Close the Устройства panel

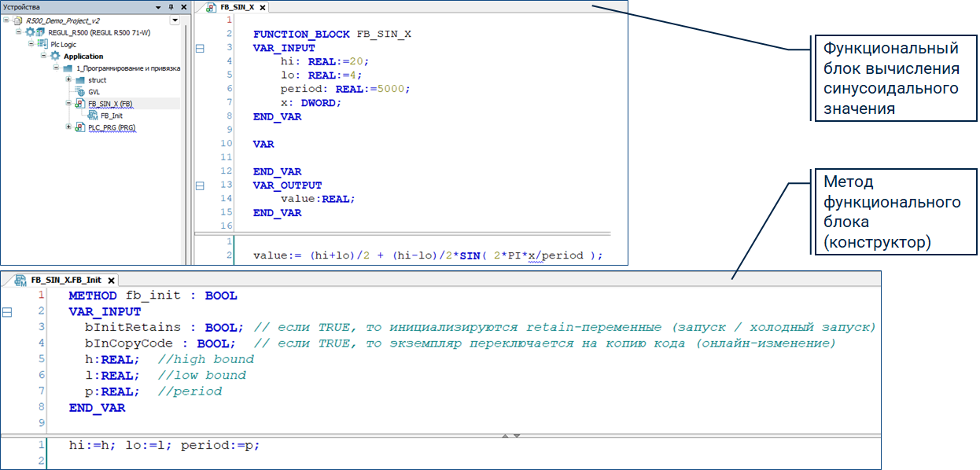(x=183, y=7)
